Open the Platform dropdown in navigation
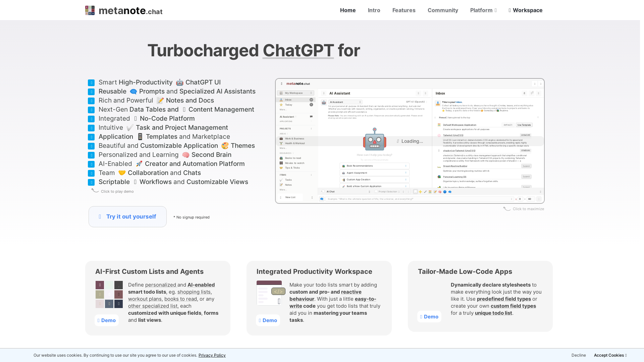644x362 pixels. point(483,10)
